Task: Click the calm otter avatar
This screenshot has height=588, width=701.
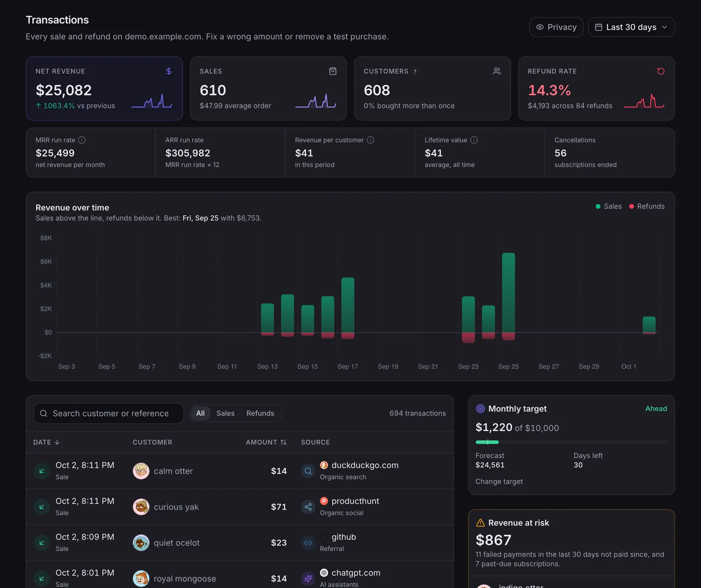Action: tap(141, 471)
